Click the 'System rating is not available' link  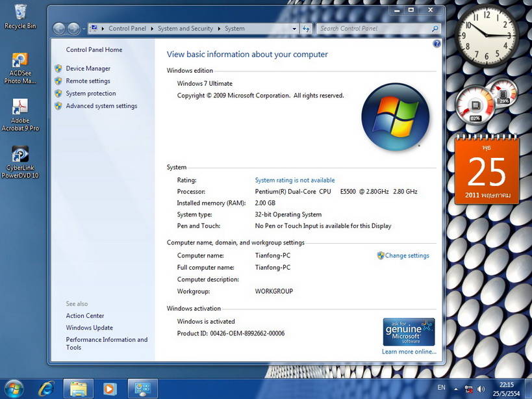295,180
